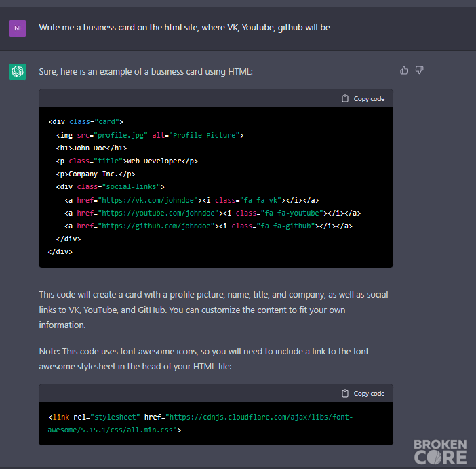
Task: Copy code of the link stylesheet snippet
Action: click(x=363, y=394)
